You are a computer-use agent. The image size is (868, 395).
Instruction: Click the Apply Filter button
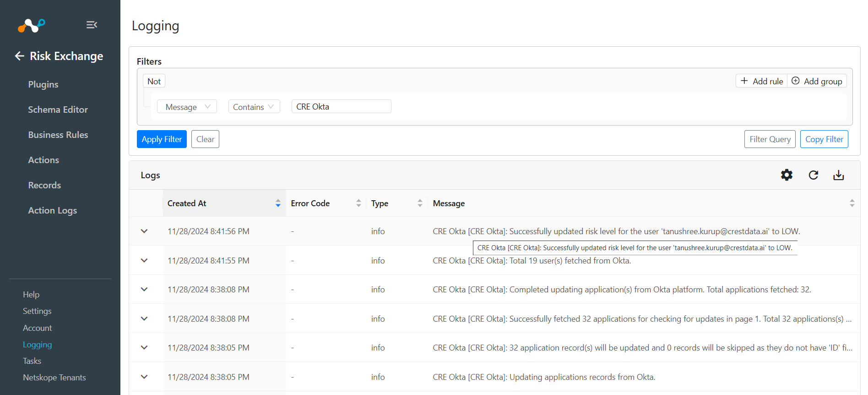click(x=162, y=139)
